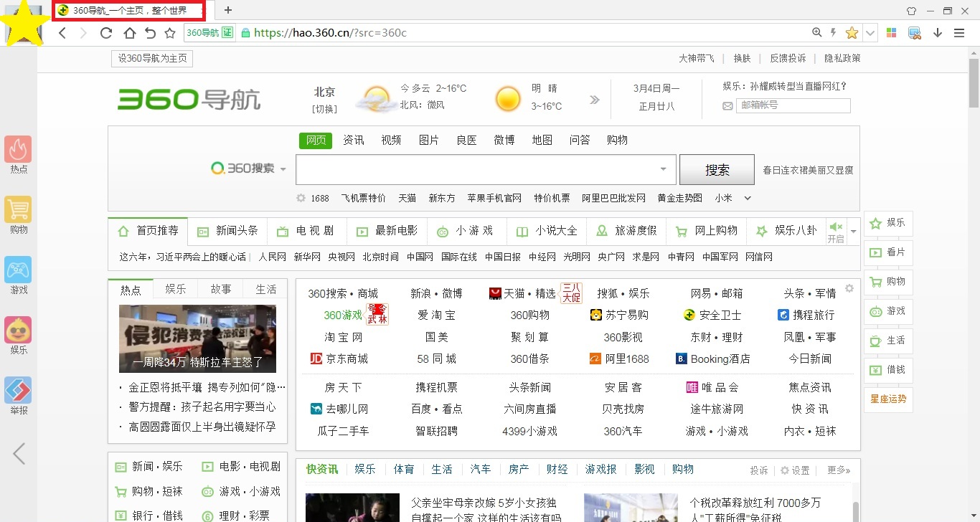Click the 搜索 search button

[716, 169]
